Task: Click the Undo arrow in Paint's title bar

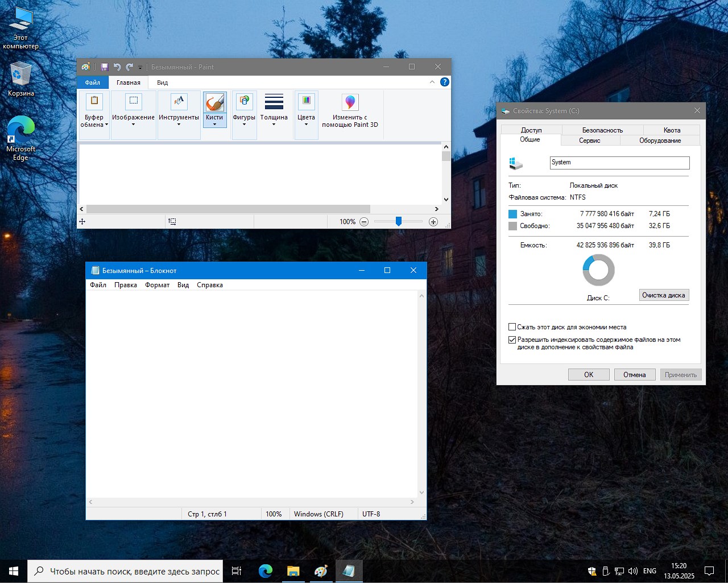Action: [117, 67]
